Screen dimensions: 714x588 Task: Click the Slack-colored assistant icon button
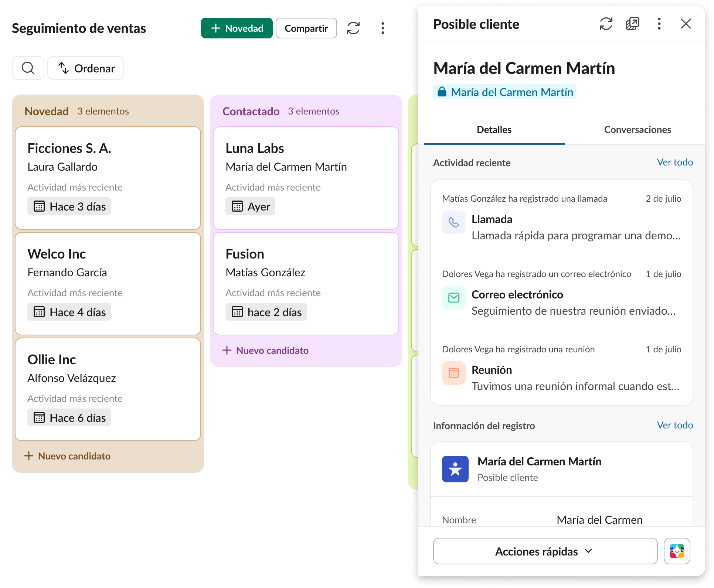tap(677, 551)
